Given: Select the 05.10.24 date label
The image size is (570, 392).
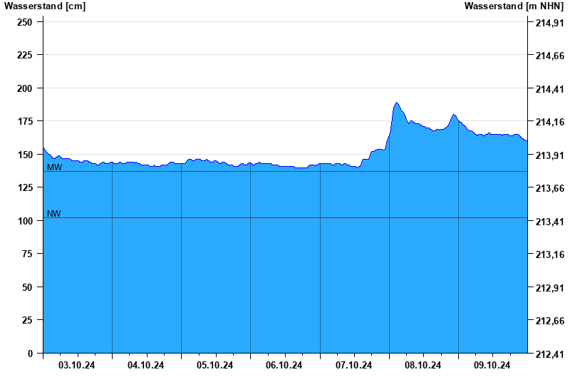Looking at the screenshot, I should coord(215,365).
